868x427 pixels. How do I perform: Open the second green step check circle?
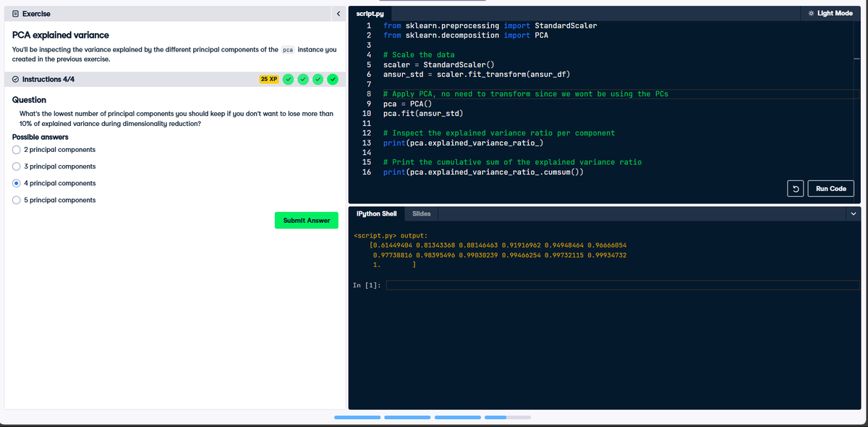[x=303, y=79]
